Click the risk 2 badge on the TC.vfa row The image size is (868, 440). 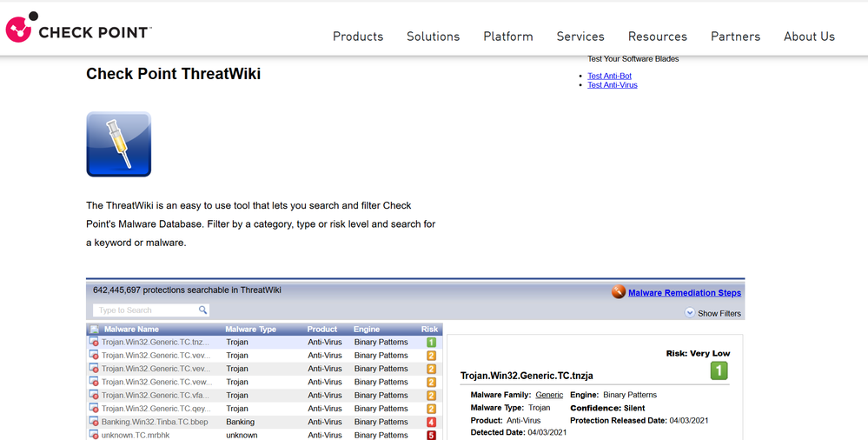[431, 396]
